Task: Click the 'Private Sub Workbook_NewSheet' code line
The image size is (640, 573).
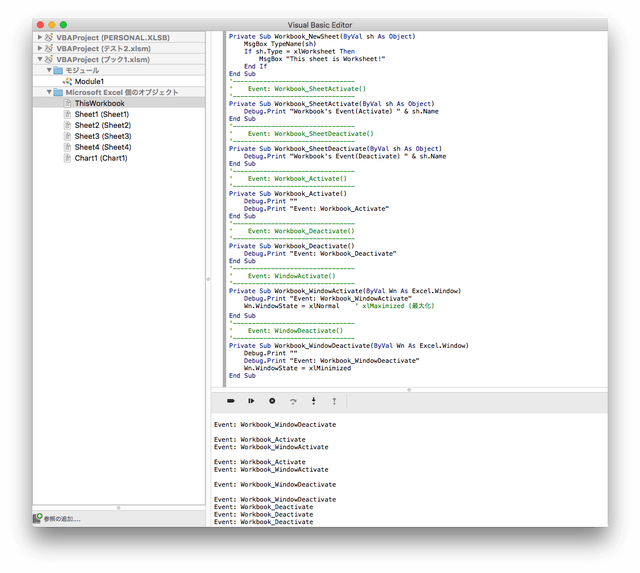Action: (x=322, y=36)
